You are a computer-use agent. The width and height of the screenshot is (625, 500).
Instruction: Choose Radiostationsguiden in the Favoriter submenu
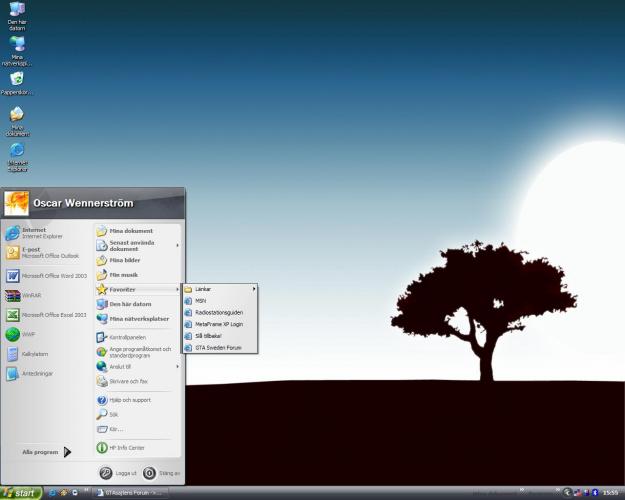coord(218,312)
